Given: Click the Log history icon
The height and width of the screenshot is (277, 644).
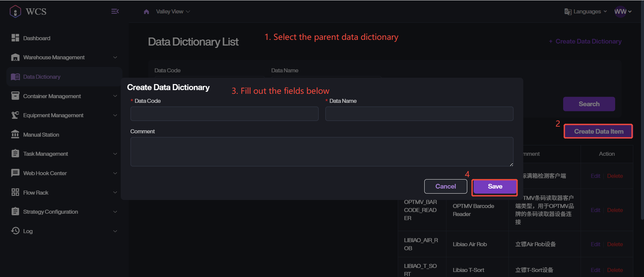Looking at the screenshot, I should click(15, 231).
